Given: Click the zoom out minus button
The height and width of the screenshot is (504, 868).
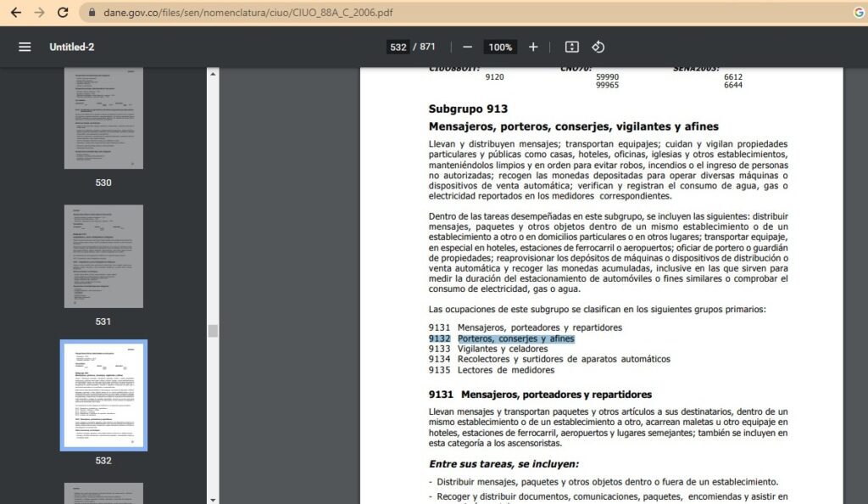Looking at the screenshot, I should [467, 47].
